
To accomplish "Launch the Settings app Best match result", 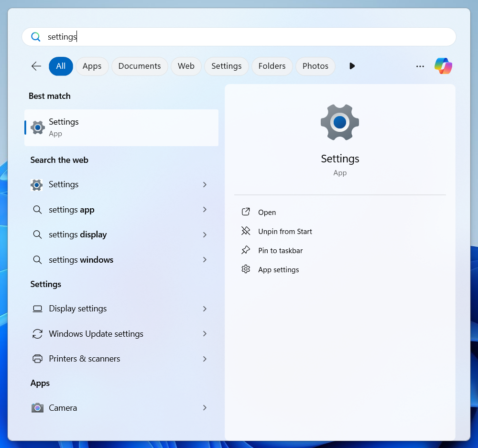I will point(121,128).
